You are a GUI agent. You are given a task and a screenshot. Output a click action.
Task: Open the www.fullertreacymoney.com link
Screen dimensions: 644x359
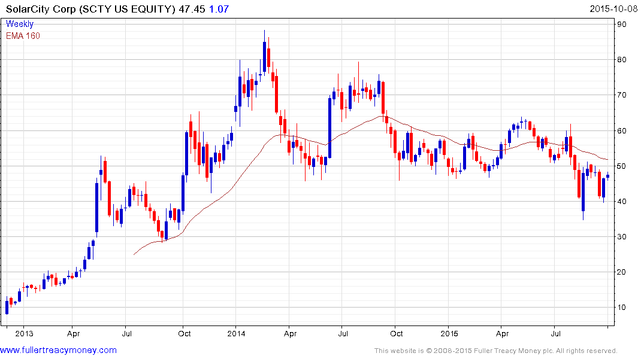58,351
